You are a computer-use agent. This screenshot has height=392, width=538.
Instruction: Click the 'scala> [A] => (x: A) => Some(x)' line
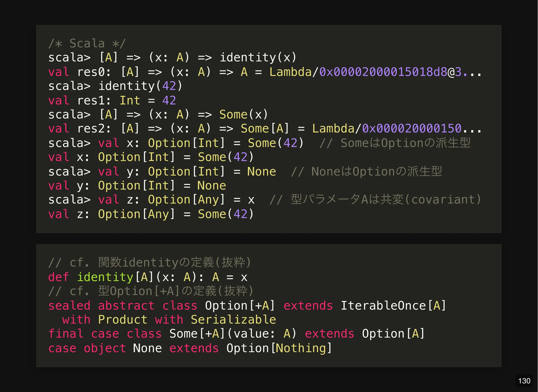tap(158, 114)
